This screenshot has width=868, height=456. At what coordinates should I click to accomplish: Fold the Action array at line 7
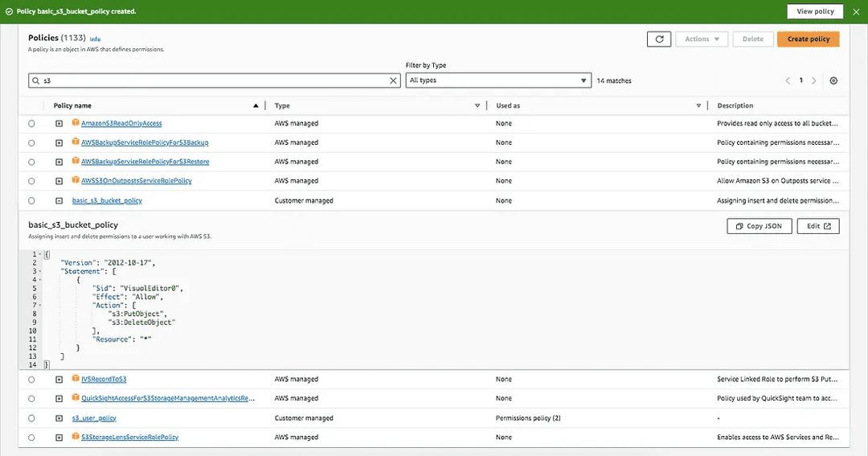click(x=40, y=306)
